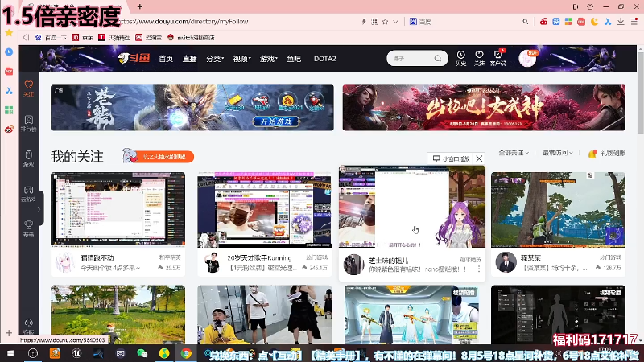Image resolution: width=644 pixels, height=362 pixels.
Task: Open the 全部关注 filter dropdown
Action: [x=514, y=153]
